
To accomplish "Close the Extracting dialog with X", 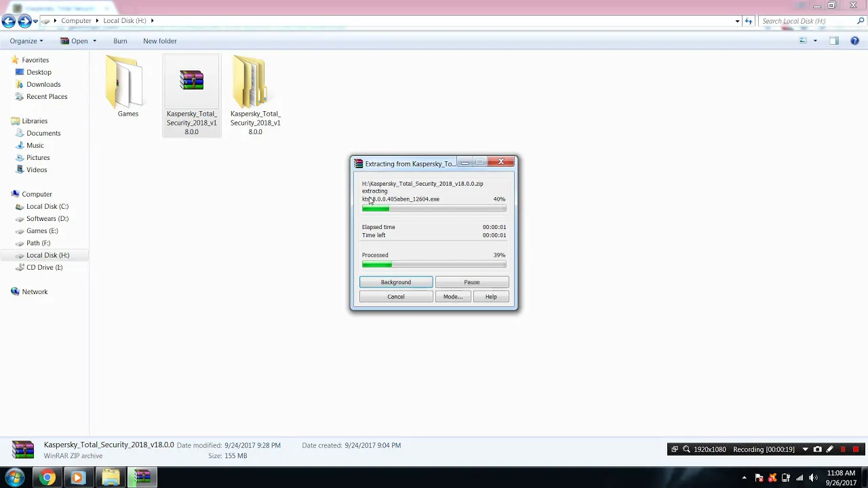I will tap(501, 161).
